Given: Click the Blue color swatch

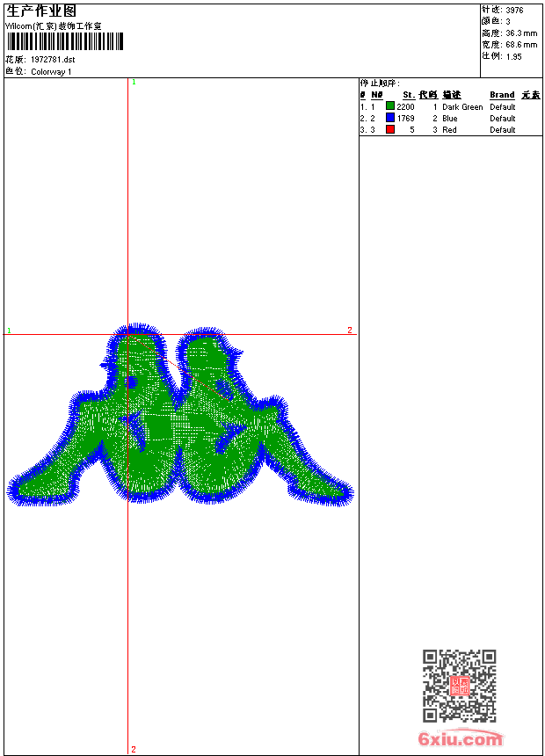Looking at the screenshot, I should tap(389, 118).
